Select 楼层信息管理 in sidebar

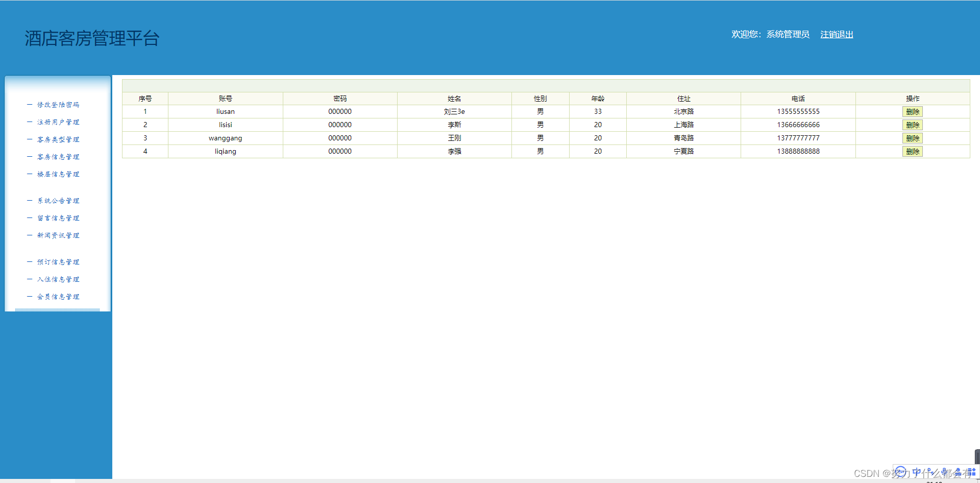pos(58,174)
